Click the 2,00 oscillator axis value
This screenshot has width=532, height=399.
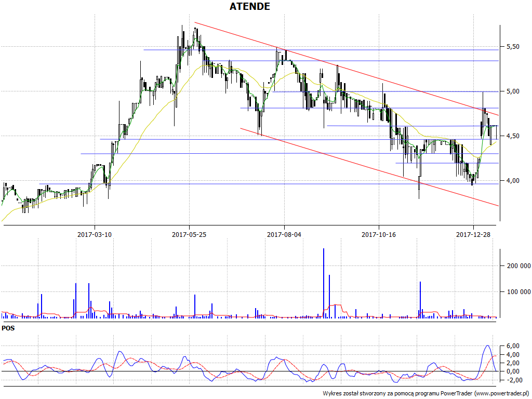point(513,363)
